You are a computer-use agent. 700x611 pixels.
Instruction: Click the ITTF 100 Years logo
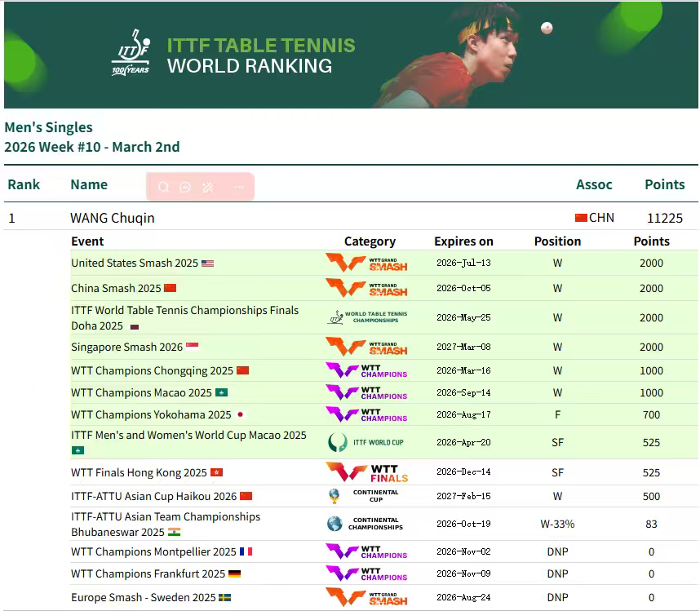(x=131, y=52)
